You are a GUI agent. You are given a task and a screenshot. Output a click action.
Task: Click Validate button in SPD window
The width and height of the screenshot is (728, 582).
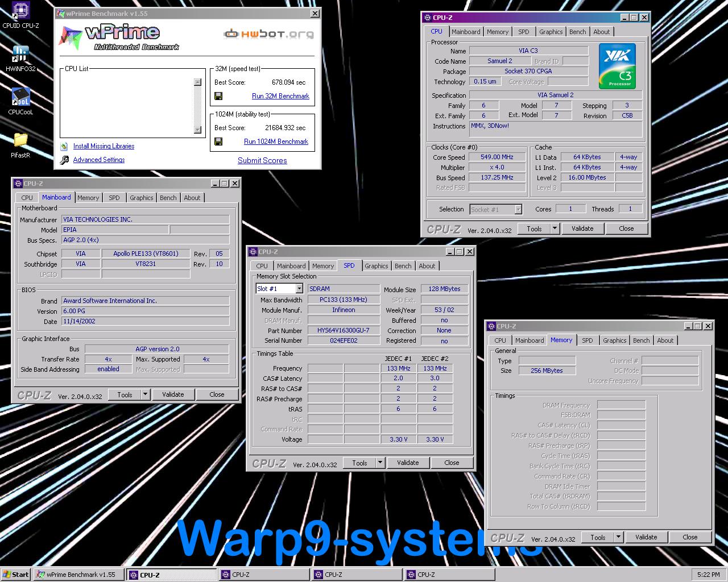point(408,463)
